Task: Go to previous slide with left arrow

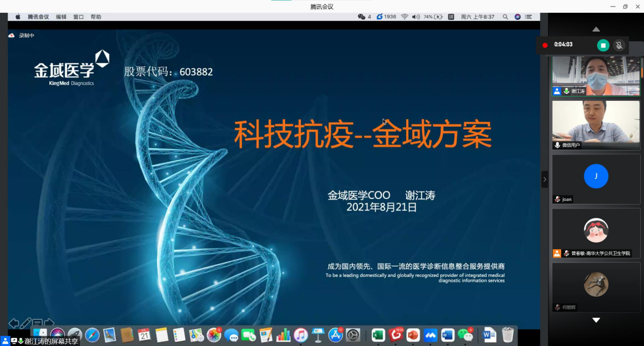Action: tap(14, 323)
